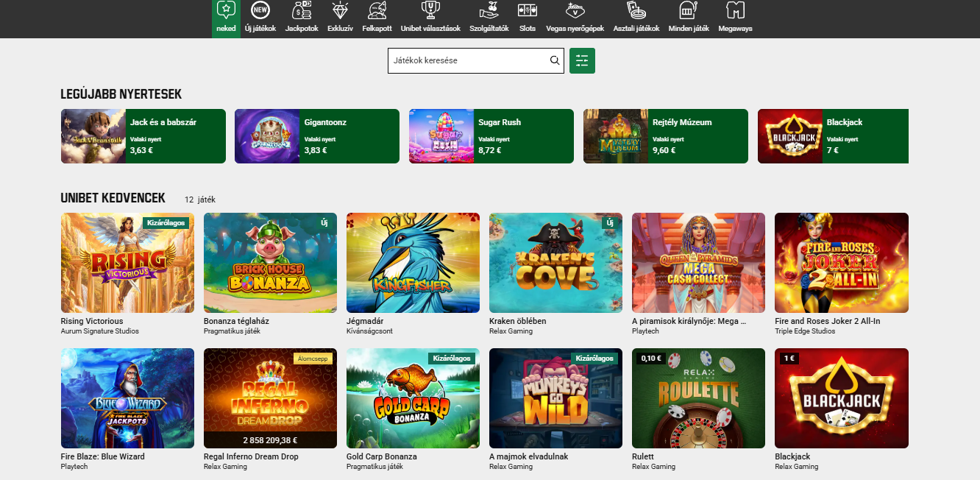Launch the Blue Wizard game thumbnail
980x480 pixels.
128,398
